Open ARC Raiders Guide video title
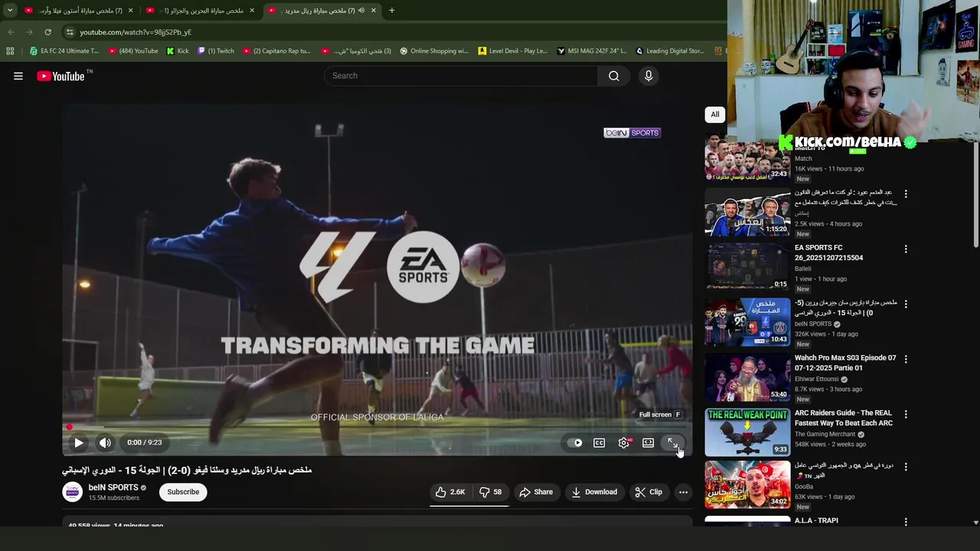980x551 pixels. (x=844, y=418)
